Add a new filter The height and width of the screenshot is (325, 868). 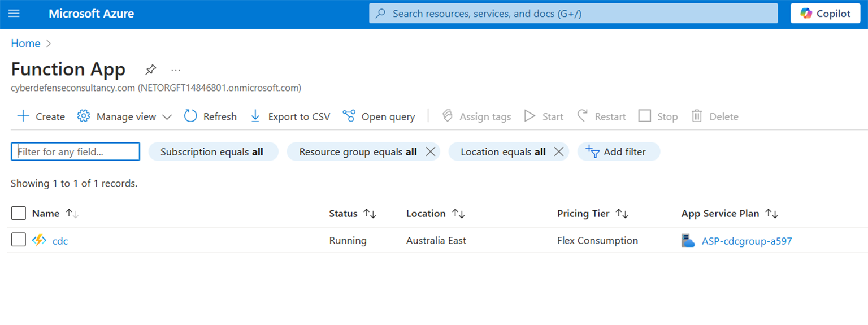click(x=618, y=151)
